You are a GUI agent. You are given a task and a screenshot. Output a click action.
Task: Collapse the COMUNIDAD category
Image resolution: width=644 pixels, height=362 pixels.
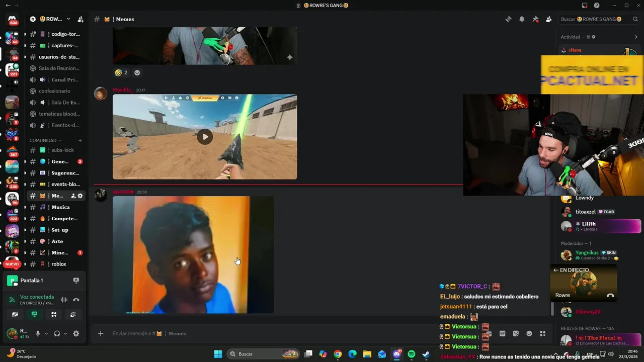tap(45, 140)
